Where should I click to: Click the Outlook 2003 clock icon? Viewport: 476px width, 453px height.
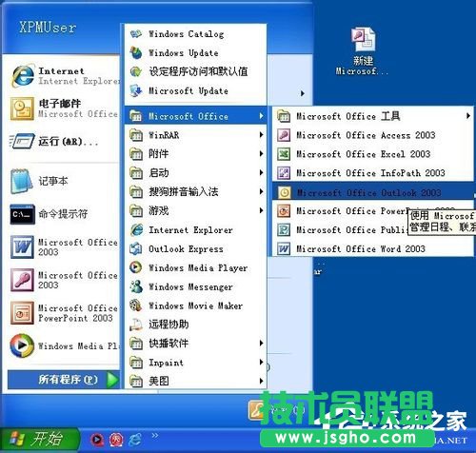pos(284,192)
